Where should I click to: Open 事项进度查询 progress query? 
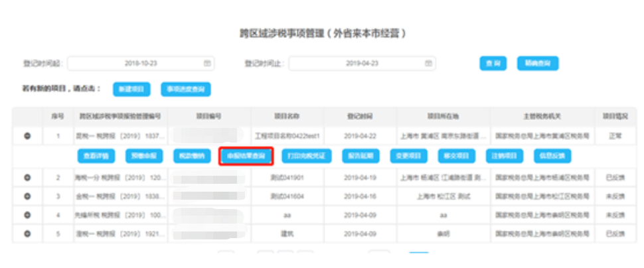click(x=186, y=90)
